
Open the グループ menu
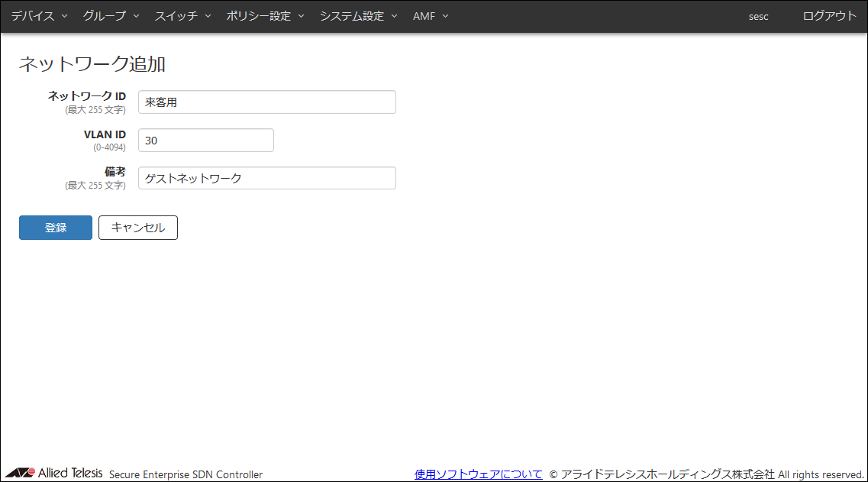click(x=111, y=16)
